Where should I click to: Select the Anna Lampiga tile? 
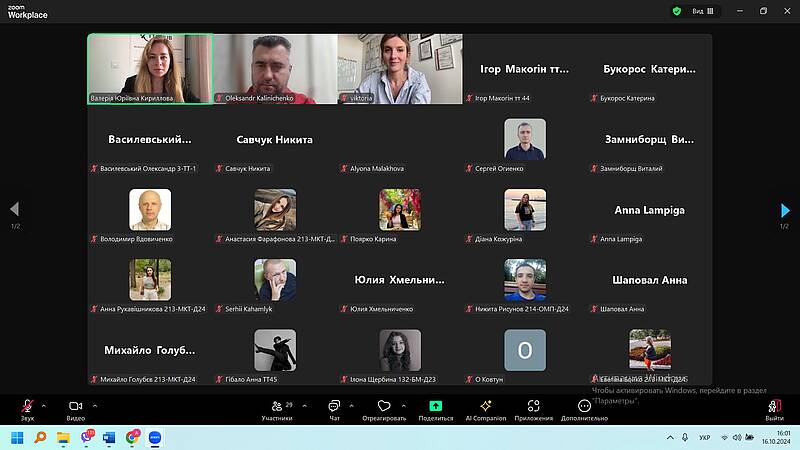click(x=649, y=210)
